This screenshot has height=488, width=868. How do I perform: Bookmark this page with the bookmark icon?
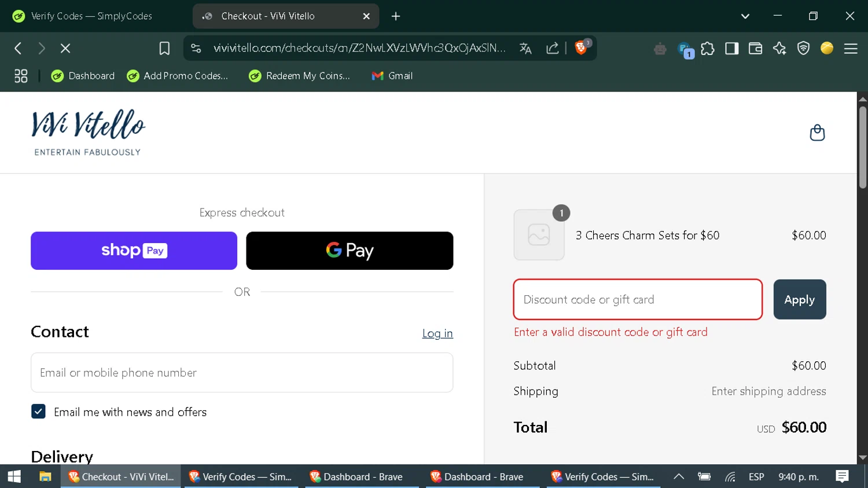(164, 49)
